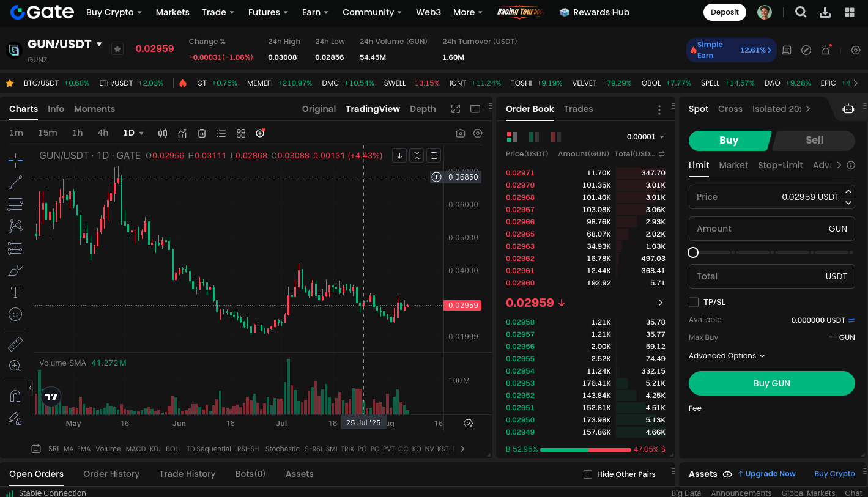Select the zoom in tool
The image size is (868, 497).
(16, 366)
